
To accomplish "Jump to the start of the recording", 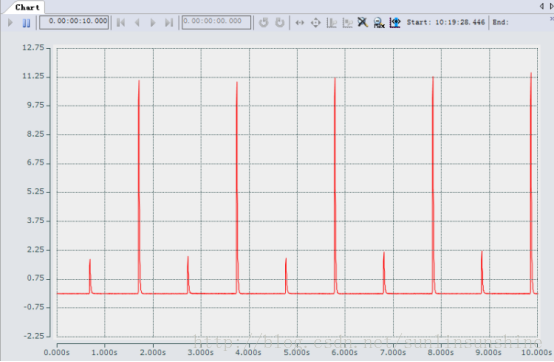I will coord(121,23).
